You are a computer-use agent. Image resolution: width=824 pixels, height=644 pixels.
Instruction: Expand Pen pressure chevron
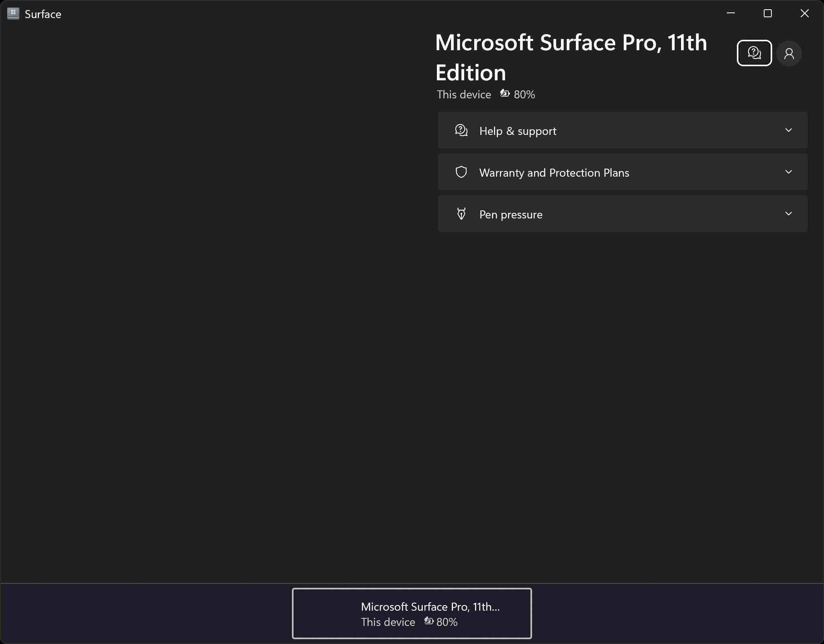tap(788, 214)
